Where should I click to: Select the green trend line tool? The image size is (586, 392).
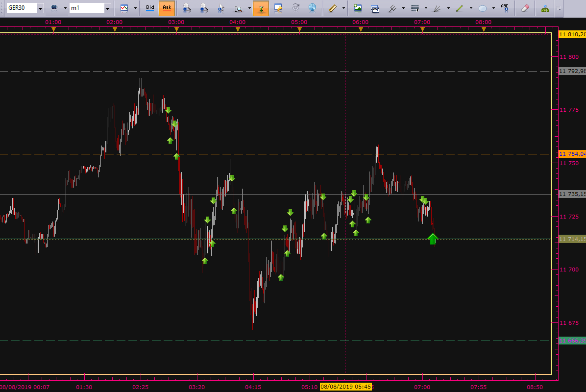pyautogui.click(x=460, y=8)
